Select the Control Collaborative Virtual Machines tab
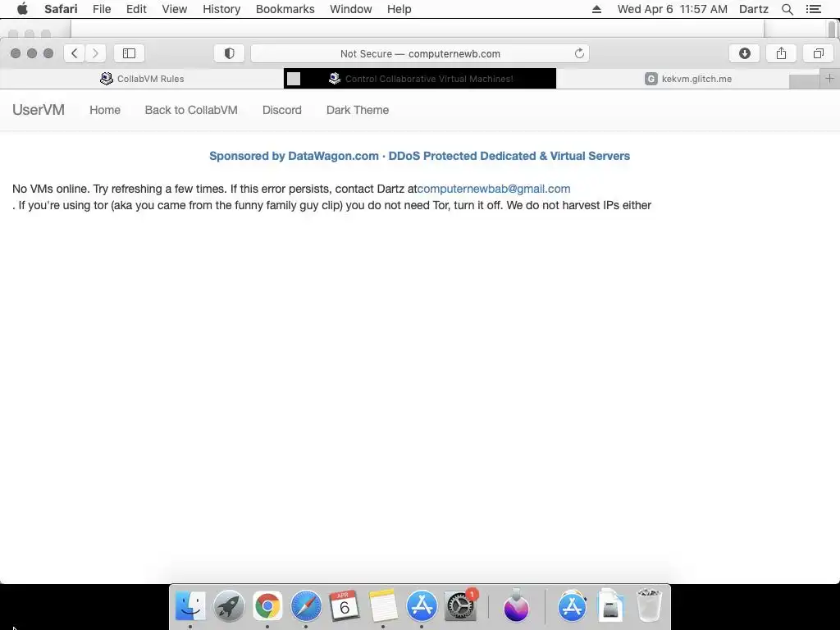The height and width of the screenshot is (630, 840). 420,79
